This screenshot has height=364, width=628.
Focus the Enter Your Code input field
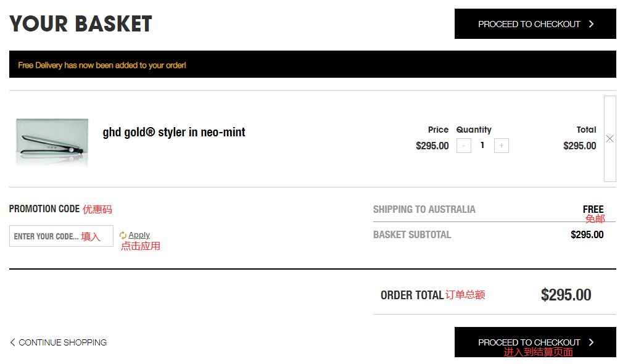click(x=46, y=236)
